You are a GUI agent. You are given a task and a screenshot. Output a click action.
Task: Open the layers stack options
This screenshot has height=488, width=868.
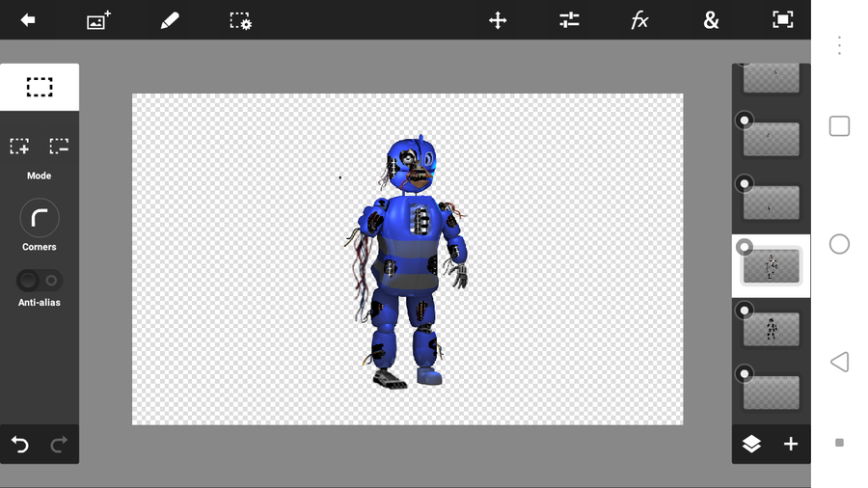tap(751, 444)
